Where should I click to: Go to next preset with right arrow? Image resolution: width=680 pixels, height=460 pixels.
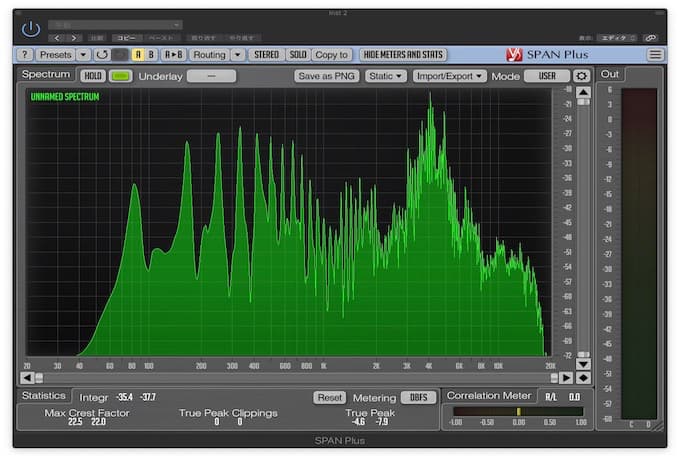pos(74,38)
